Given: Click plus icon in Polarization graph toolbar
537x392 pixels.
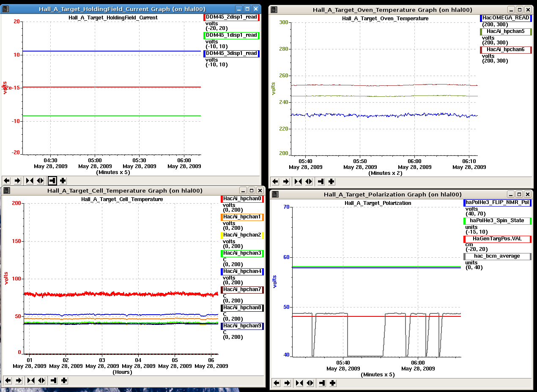Looking at the screenshot, I should 333,383.
